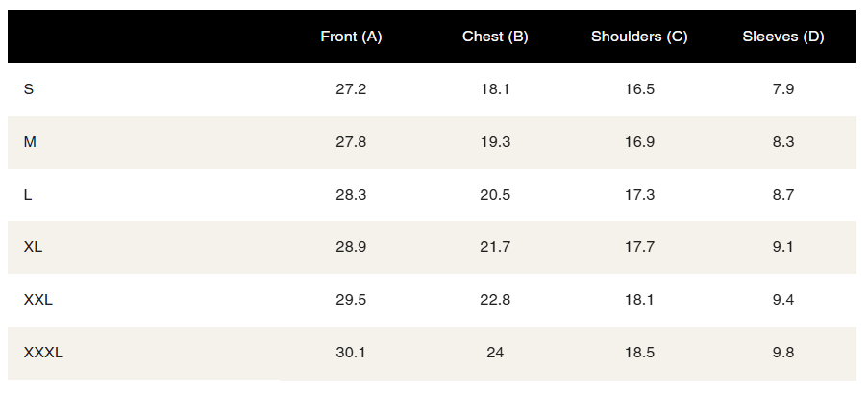
Task: Click the Shoulders (C) column header
Action: pos(639,37)
